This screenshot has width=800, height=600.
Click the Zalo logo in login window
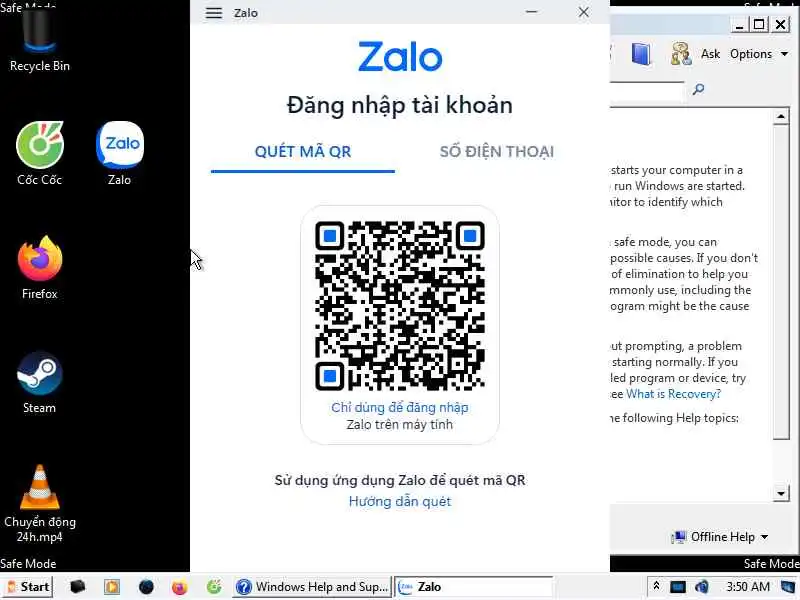click(x=399, y=57)
